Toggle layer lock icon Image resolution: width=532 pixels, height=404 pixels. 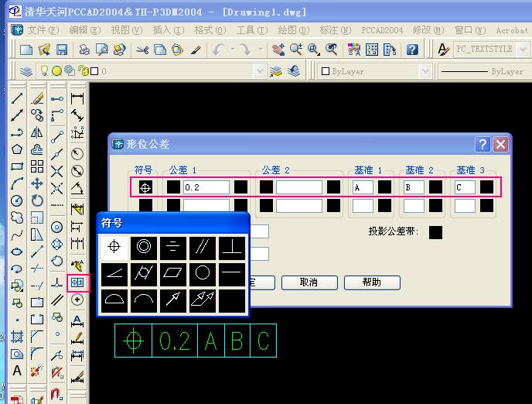pyautogui.click(x=83, y=70)
